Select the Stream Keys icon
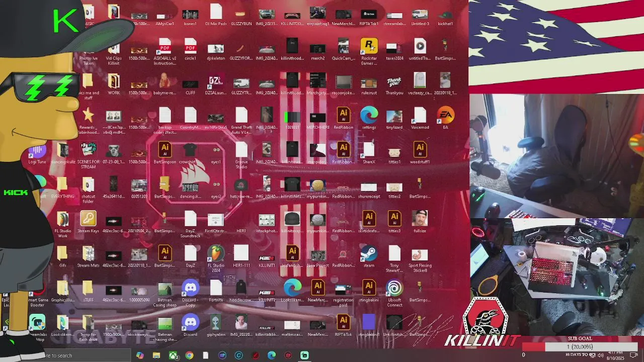 point(88,219)
